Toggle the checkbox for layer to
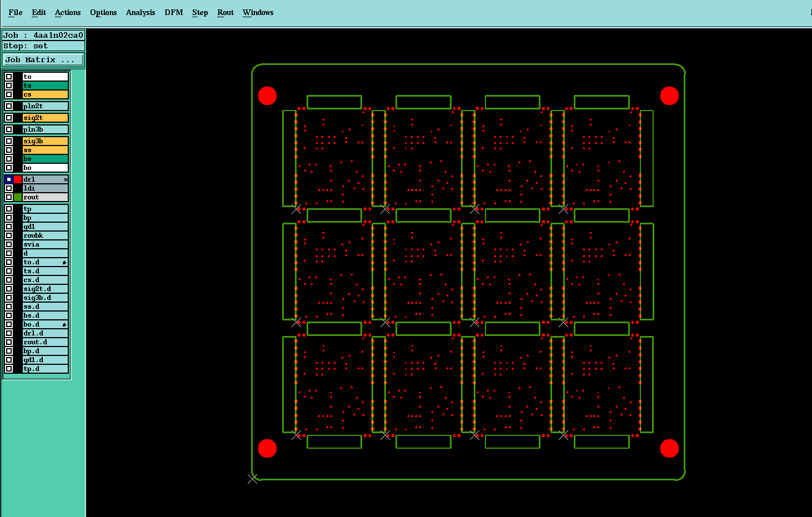The width and height of the screenshot is (812, 517). point(9,77)
